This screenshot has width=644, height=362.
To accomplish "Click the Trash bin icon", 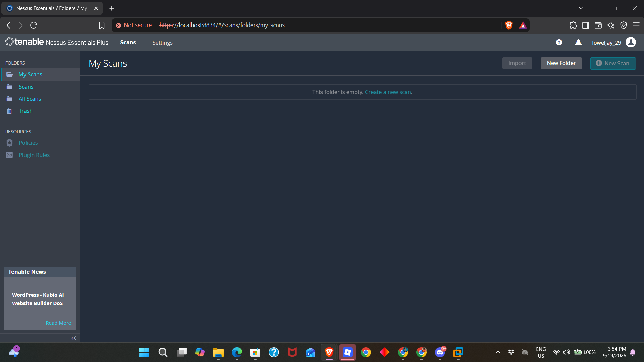I will pos(9,111).
